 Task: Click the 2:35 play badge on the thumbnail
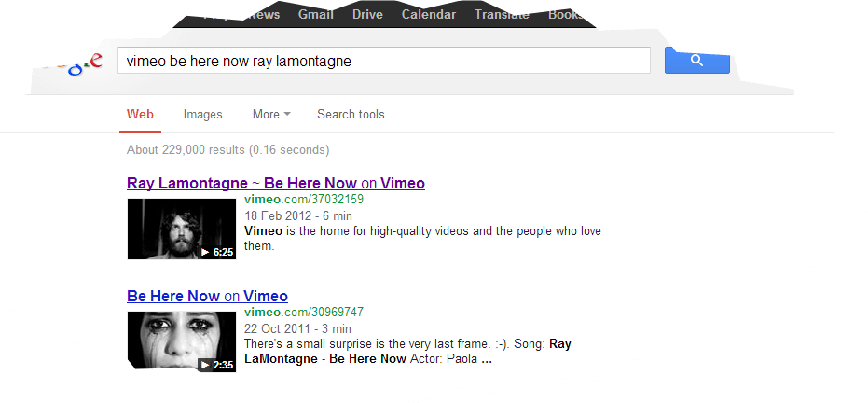tap(217, 366)
